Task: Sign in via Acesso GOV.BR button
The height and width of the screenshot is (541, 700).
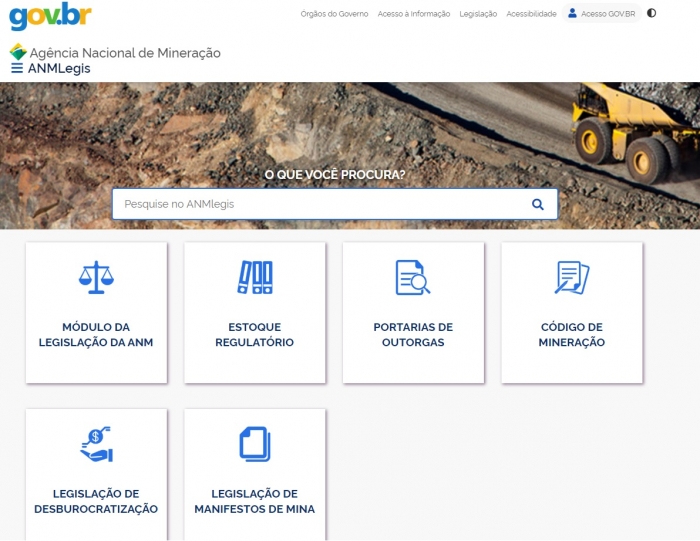Action: (602, 13)
